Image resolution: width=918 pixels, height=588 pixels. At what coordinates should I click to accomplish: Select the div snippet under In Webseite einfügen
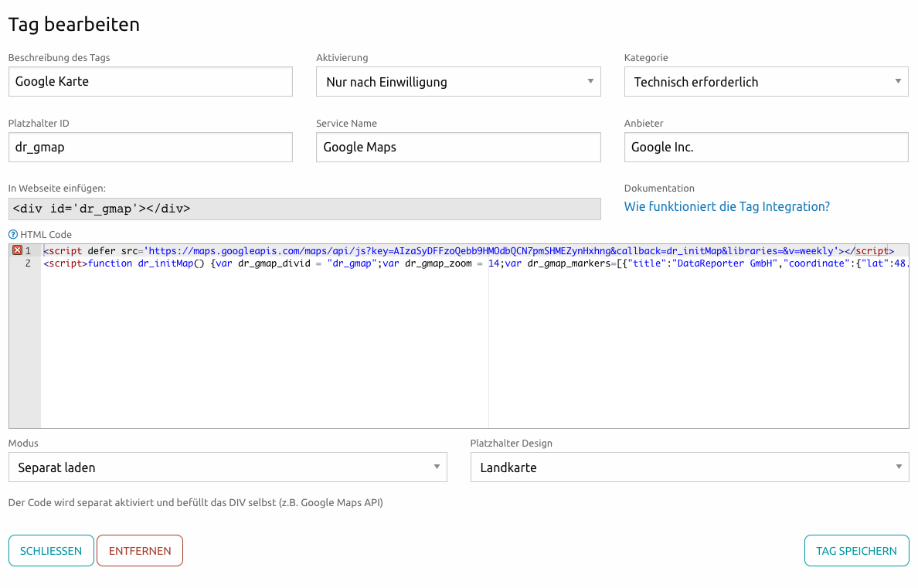click(x=304, y=209)
